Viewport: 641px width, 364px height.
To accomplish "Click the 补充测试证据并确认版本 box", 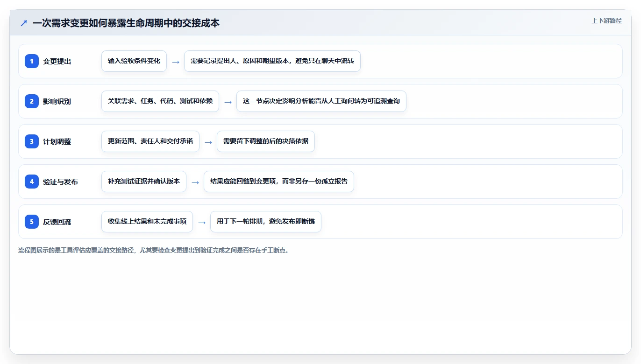I will (x=144, y=182).
